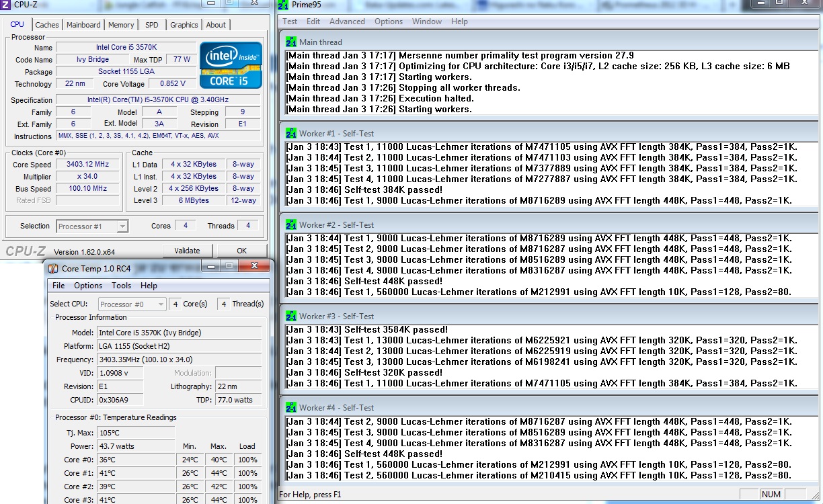The image size is (823, 504).
Task: Click the Worker #4 Self-Test window icon
Action: click(x=290, y=407)
